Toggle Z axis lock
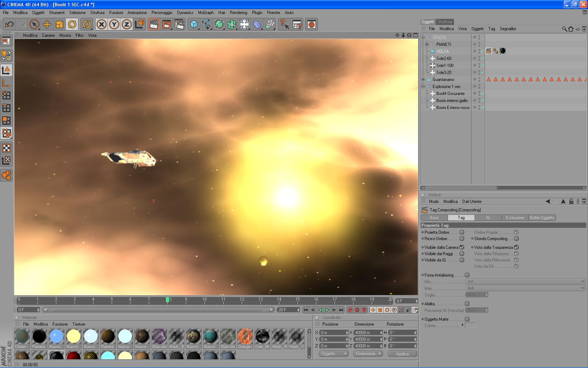This screenshot has height=368, width=588. (x=127, y=24)
